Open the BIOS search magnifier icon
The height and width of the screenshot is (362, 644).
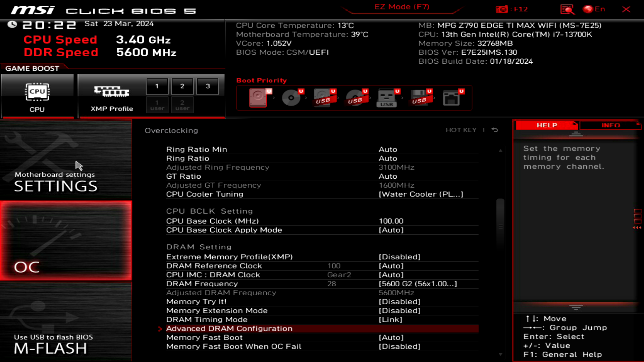567,9
